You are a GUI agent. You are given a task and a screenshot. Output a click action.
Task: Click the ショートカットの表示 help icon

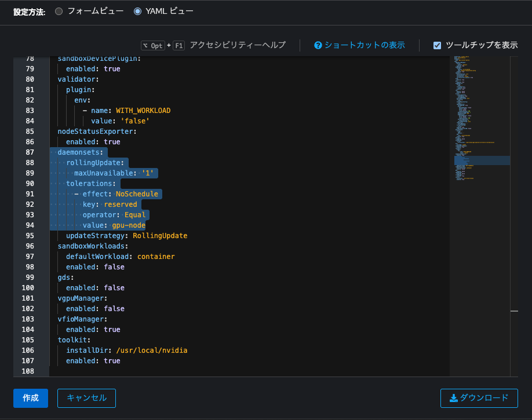318,45
